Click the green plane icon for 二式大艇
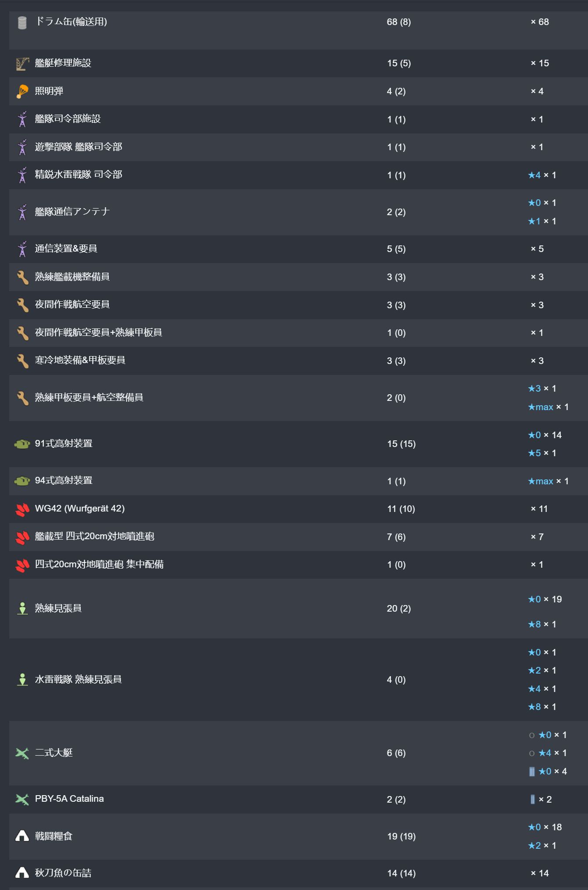 tap(22, 753)
